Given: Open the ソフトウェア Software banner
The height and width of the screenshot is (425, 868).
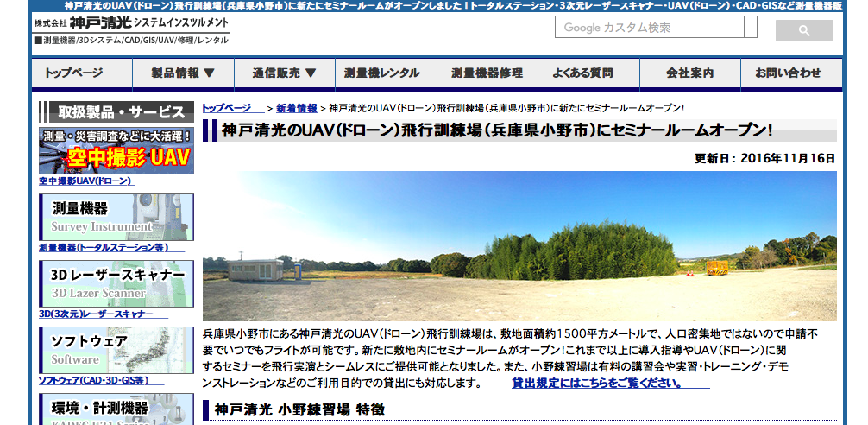Looking at the screenshot, I should [116, 350].
